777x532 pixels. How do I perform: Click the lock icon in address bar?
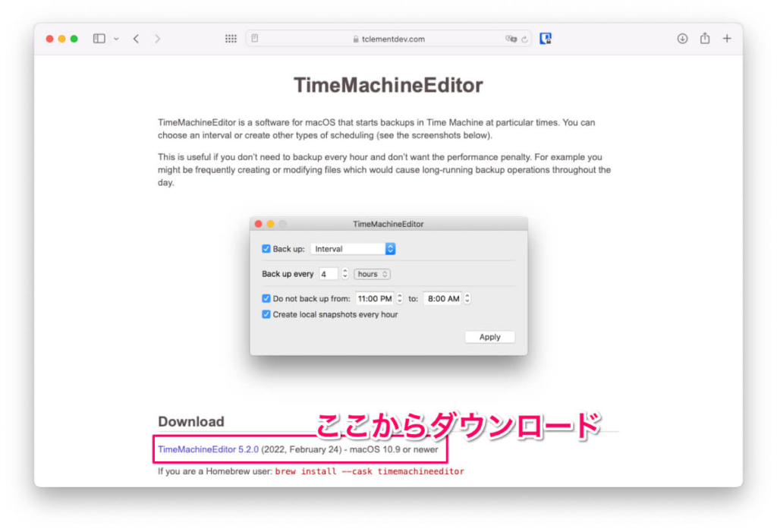(356, 39)
